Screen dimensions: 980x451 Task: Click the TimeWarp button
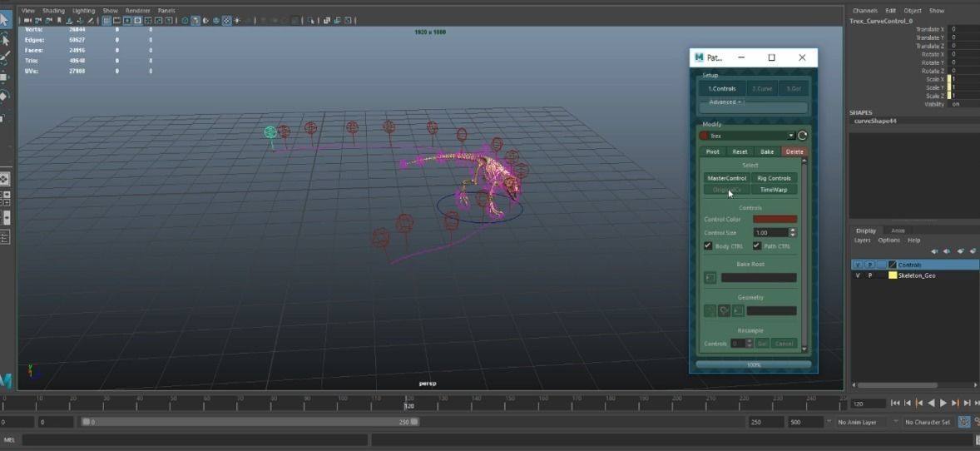coord(775,190)
